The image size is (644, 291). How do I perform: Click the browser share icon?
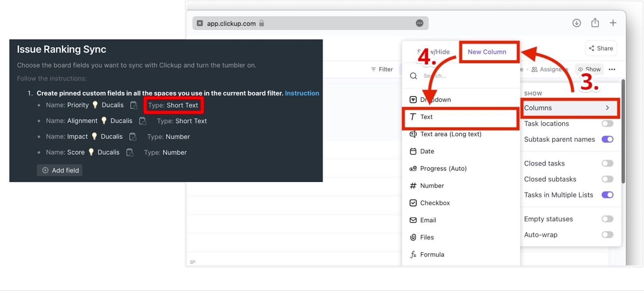595,23
